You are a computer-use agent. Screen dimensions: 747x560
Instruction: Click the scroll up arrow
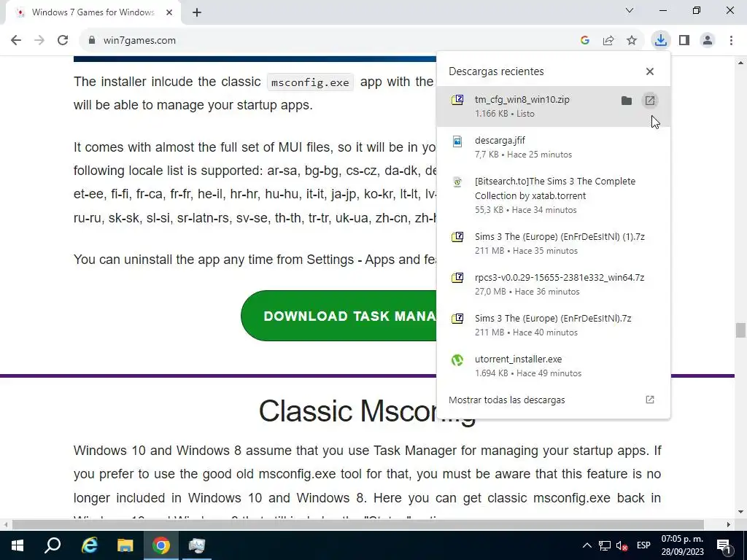click(x=740, y=63)
